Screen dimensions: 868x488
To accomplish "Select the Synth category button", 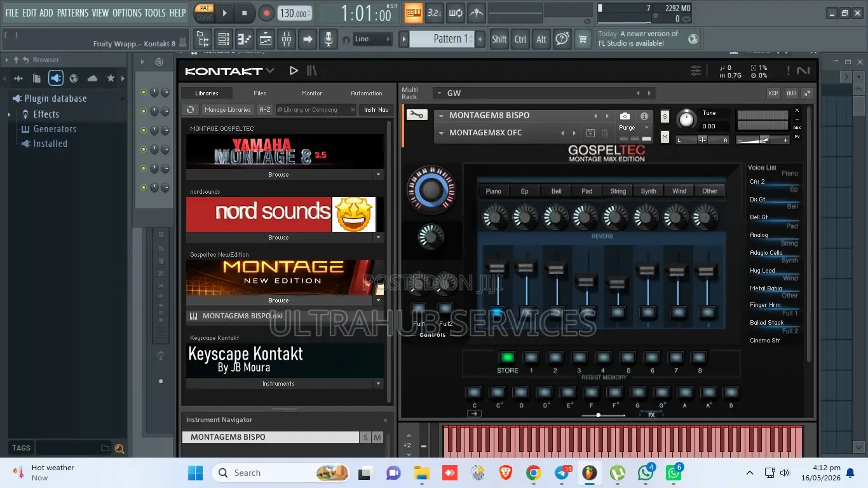I will click(x=649, y=191).
